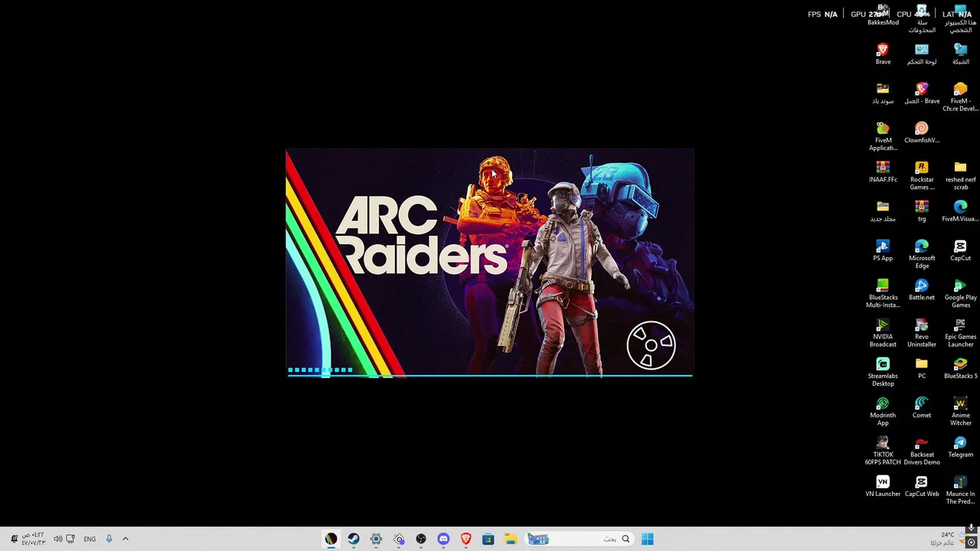980x551 pixels.
Task: Open the PS App desktop shortcut
Action: (x=883, y=250)
